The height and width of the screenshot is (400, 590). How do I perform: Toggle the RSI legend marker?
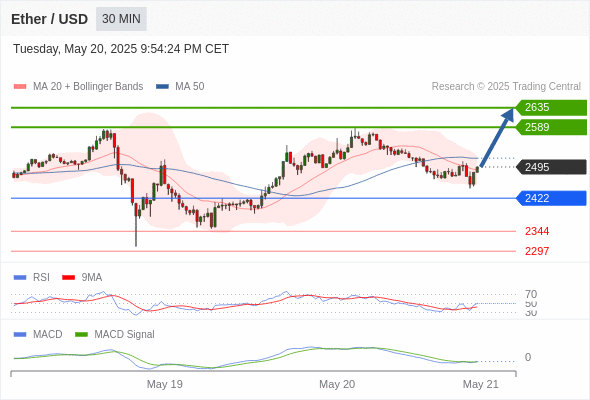coord(20,278)
